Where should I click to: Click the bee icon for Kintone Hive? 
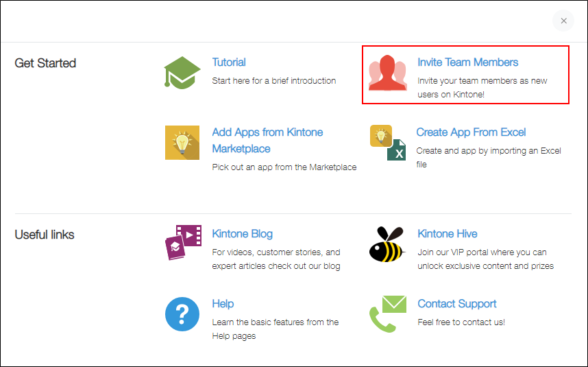(x=388, y=244)
